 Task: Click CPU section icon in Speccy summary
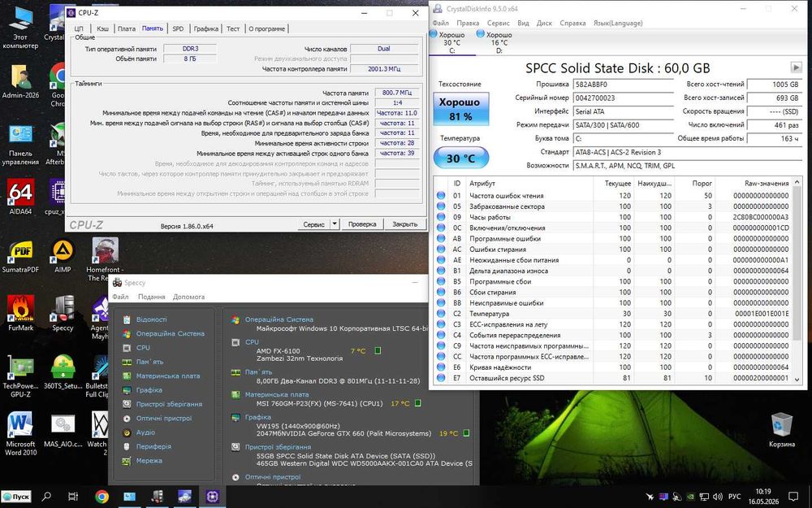click(x=235, y=342)
